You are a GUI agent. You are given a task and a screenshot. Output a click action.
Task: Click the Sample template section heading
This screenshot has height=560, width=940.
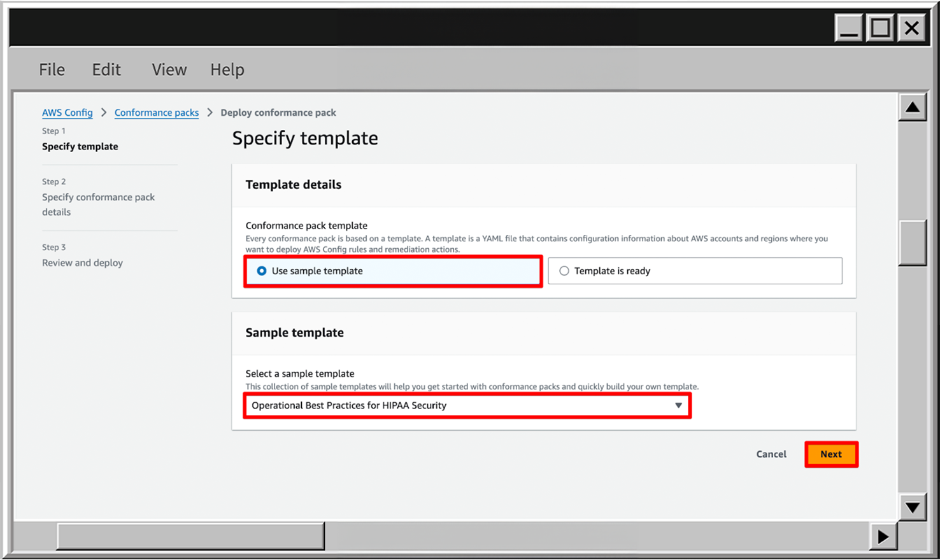coord(295,333)
